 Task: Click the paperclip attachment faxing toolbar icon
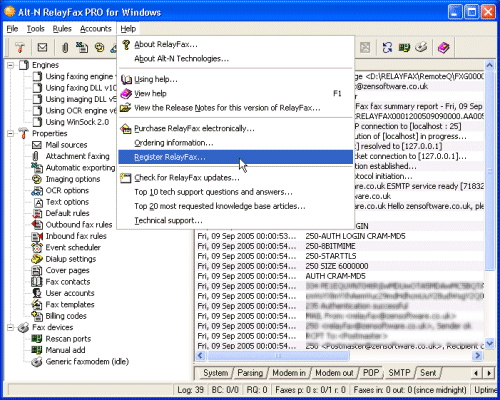[65, 48]
